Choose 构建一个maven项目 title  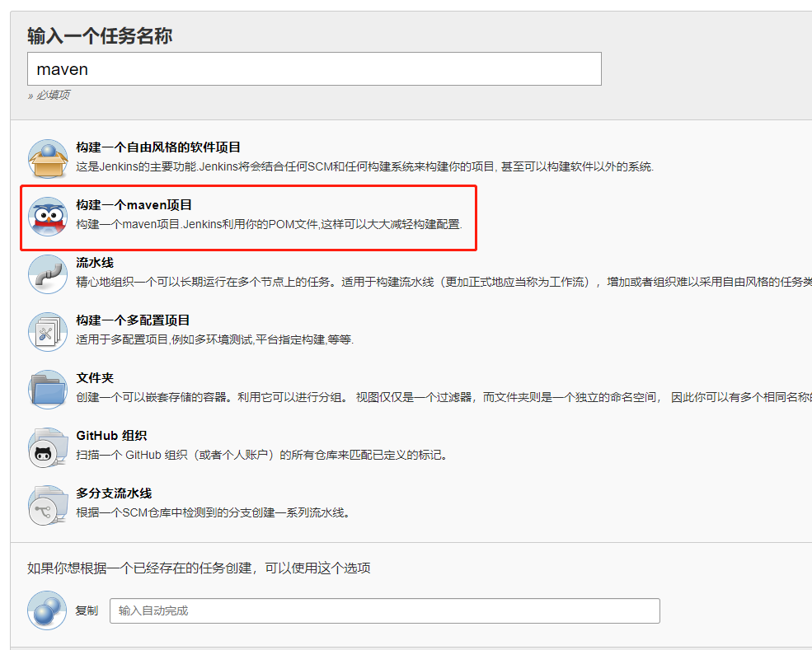pyautogui.click(x=134, y=205)
